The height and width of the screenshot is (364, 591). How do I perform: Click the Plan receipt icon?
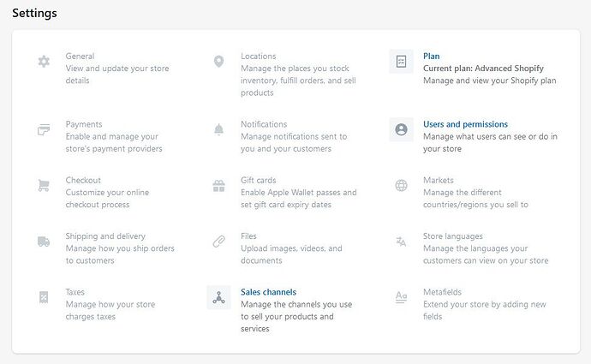pos(401,62)
